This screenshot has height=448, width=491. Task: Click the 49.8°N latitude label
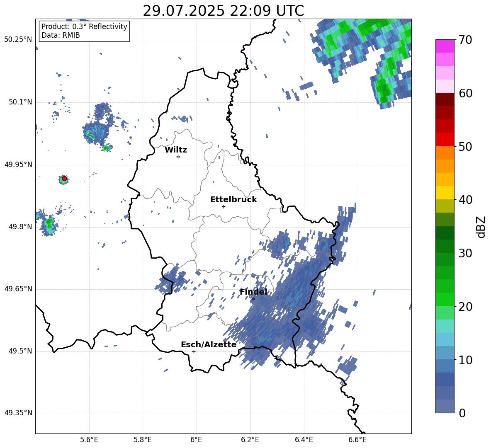click(x=20, y=227)
